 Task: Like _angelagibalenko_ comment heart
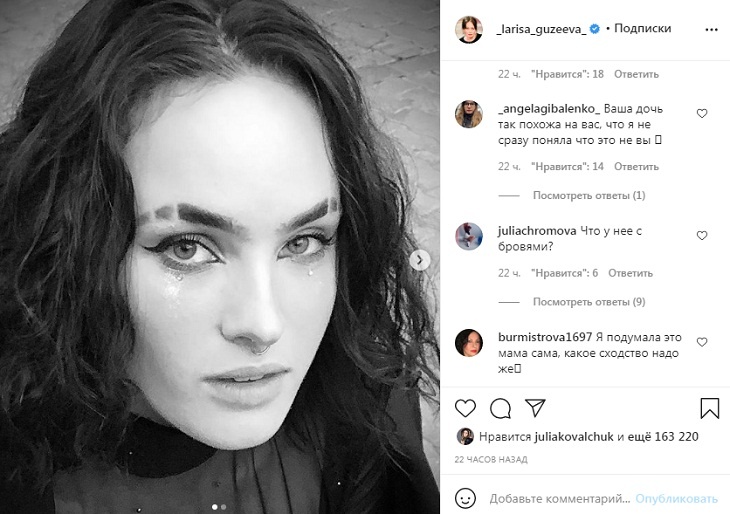point(702,114)
